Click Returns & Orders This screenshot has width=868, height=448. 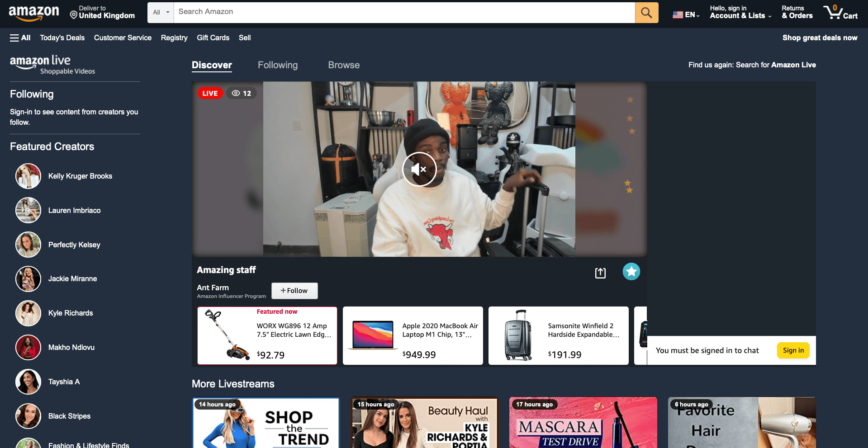pyautogui.click(x=797, y=12)
